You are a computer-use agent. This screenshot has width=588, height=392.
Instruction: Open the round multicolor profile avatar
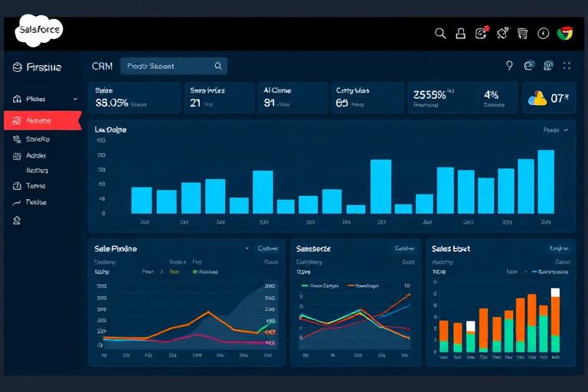[565, 34]
